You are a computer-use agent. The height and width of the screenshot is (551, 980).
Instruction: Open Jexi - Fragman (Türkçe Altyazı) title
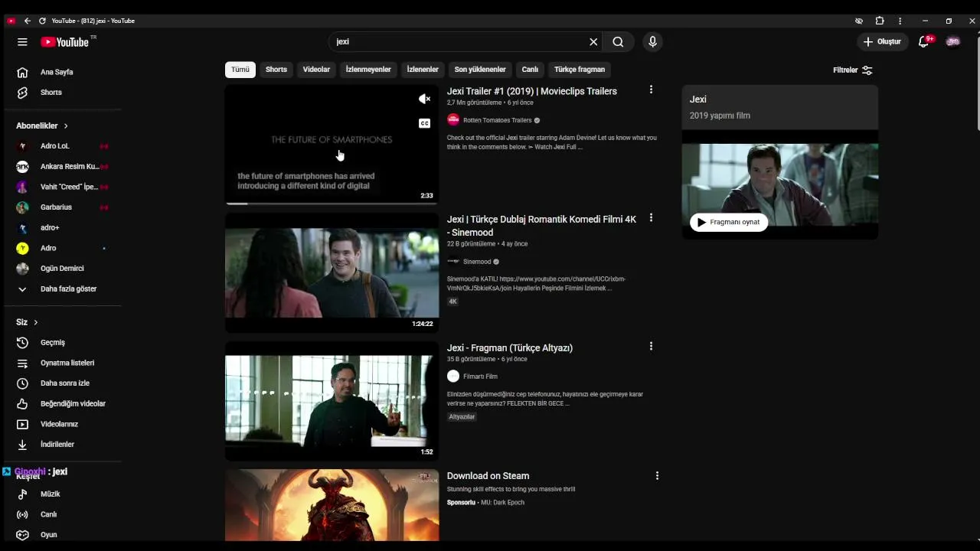click(x=510, y=347)
